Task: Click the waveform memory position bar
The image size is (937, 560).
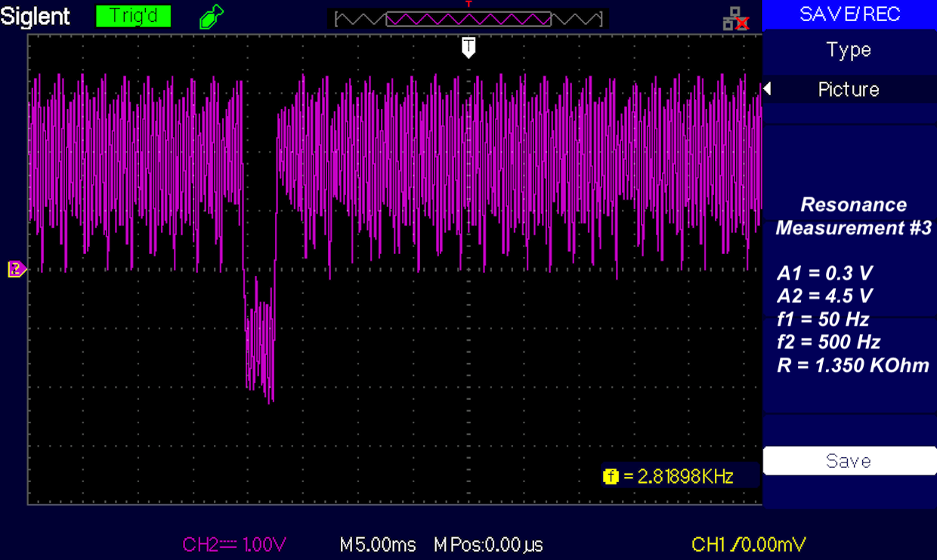Action: pyautogui.click(x=468, y=18)
